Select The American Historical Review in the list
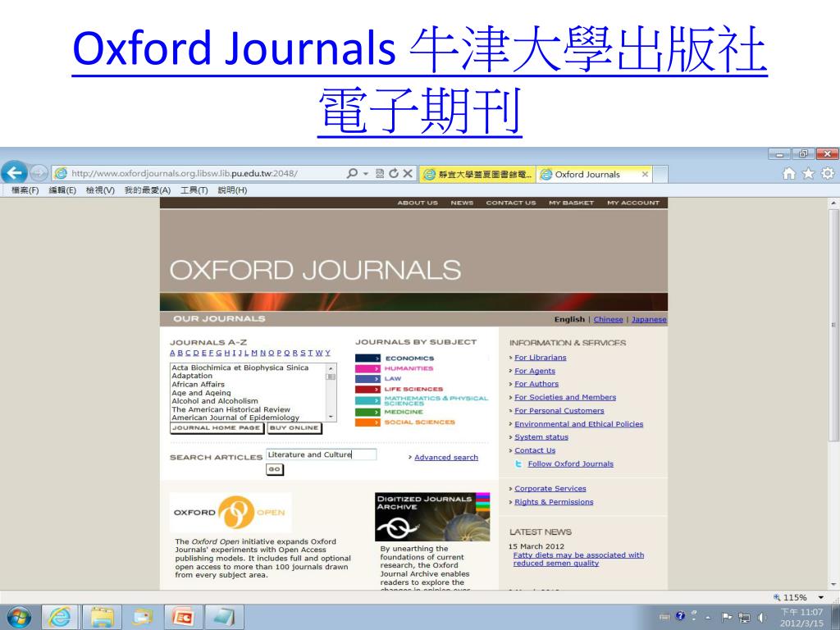The image size is (840, 630). click(231, 409)
